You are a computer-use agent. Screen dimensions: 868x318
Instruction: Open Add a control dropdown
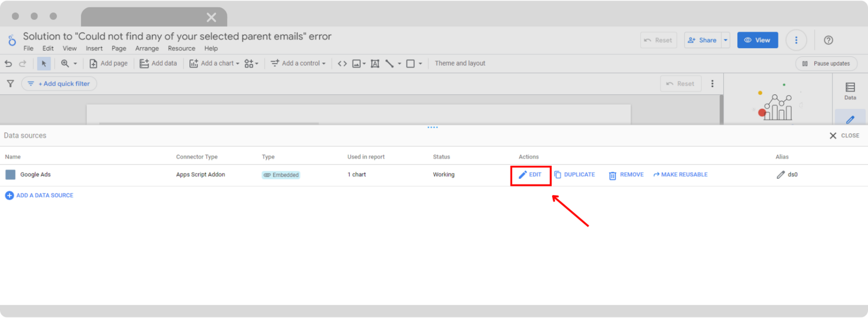pyautogui.click(x=298, y=63)
